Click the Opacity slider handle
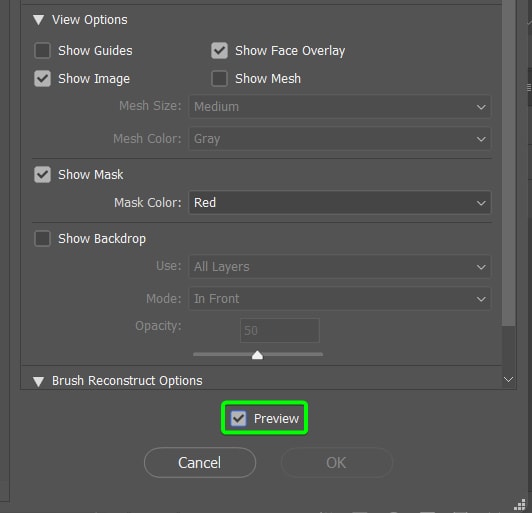The width and height of the screenshot is (532, 513). point(258,355)
